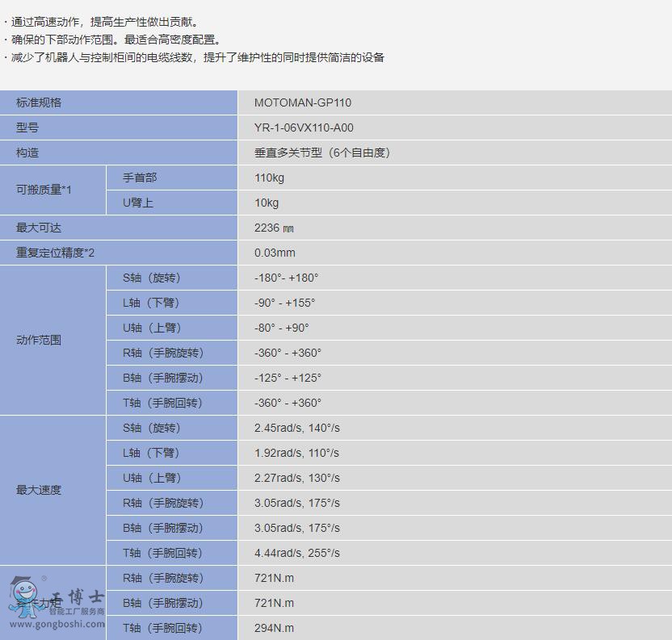The height and width of the screenshot is (640, 672).
Task: Click the range value '-125° - +125°'
Action: [x=288, y=378]
